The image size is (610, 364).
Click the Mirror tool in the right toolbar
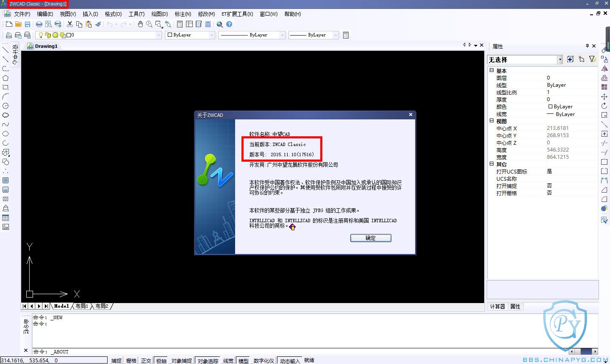pyautogui.click(x=604, y=69)
